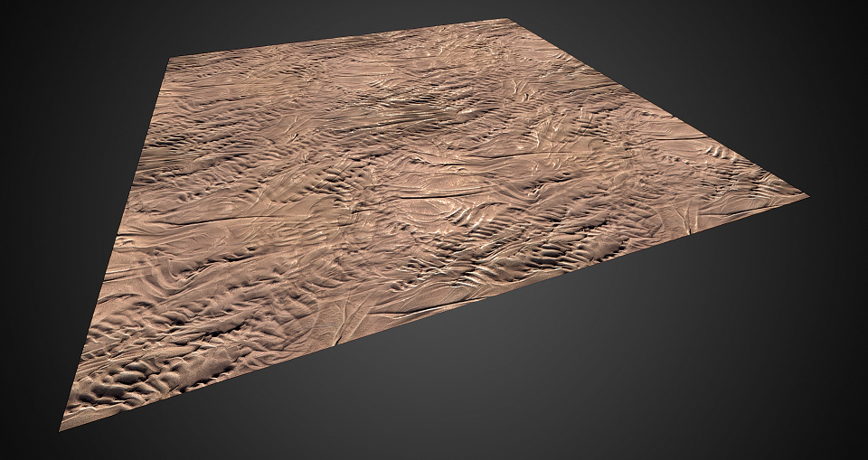The width and height of the screenshot is (868, 460).
Task: Click the midpoint of the terrain's right sloping edge
Action: click(x=659, y=107)
